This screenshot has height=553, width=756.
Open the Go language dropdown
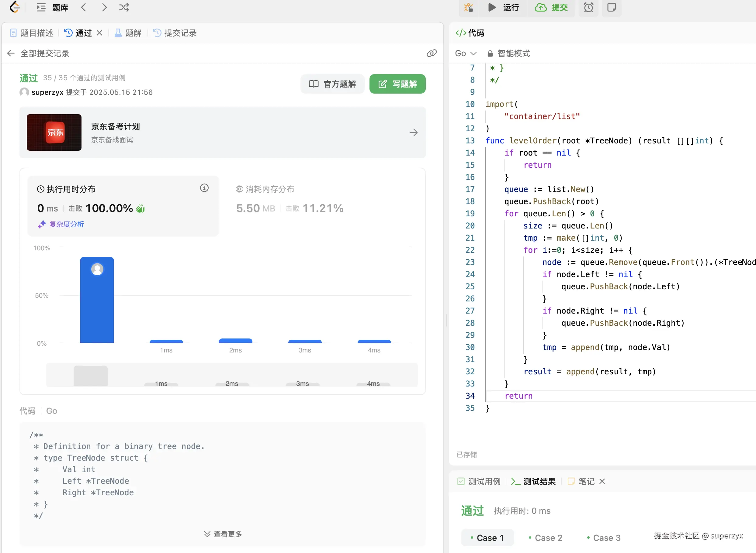(x=465, y=53)
